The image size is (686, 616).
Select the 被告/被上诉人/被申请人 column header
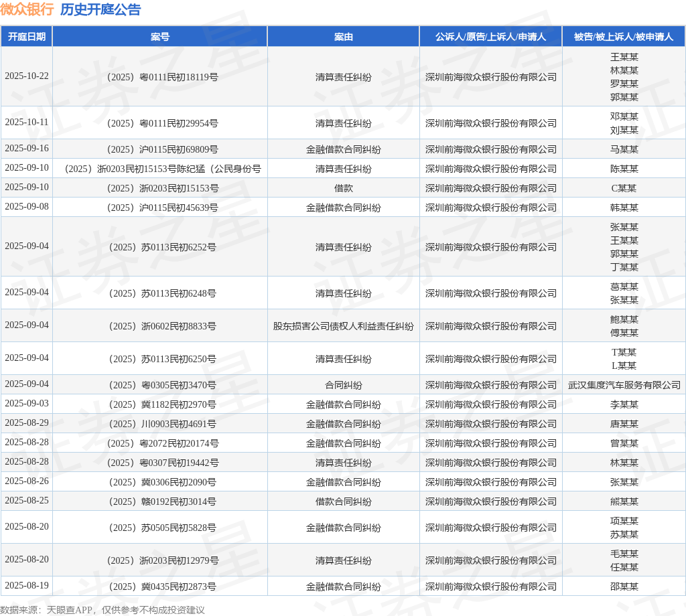coord(624,37)
